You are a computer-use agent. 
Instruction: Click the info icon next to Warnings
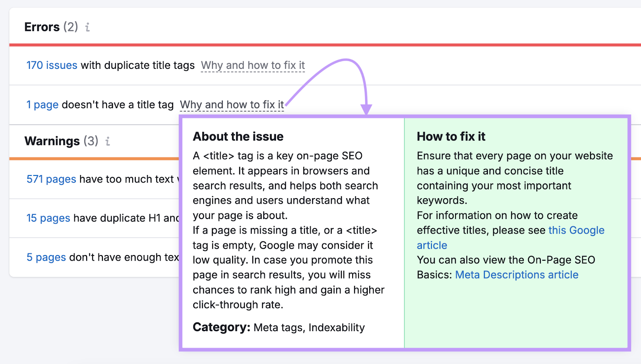click(x=107, y=141)
